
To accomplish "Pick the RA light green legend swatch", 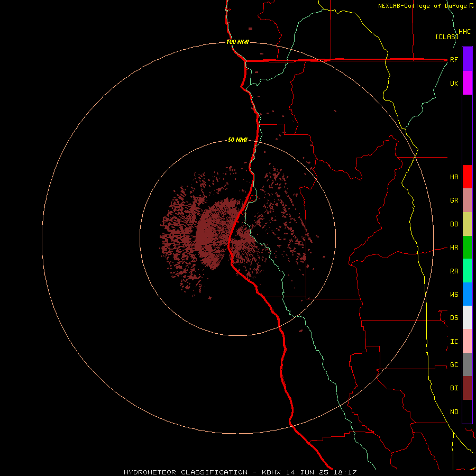I will click(x=467, y=271).
